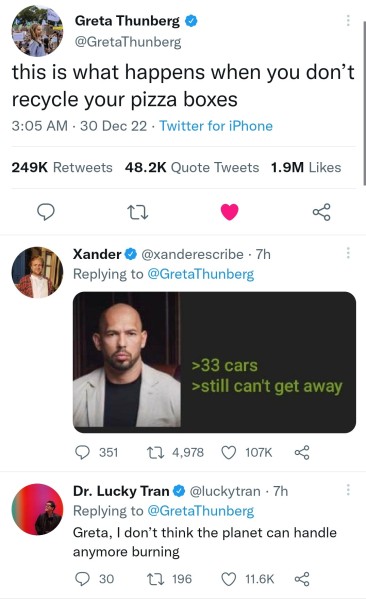Screen dimensions: 366x600
Task: Share the main tweet
Action: (322, 212)
